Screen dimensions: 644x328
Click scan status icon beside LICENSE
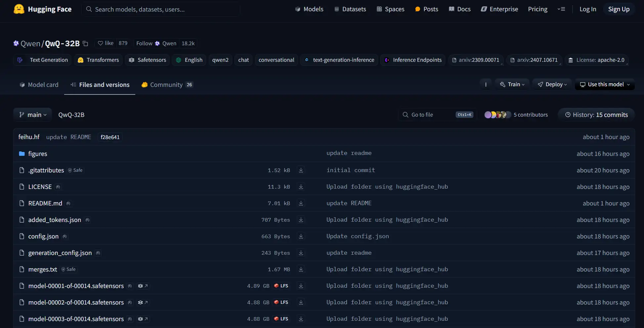coord(58,187)
